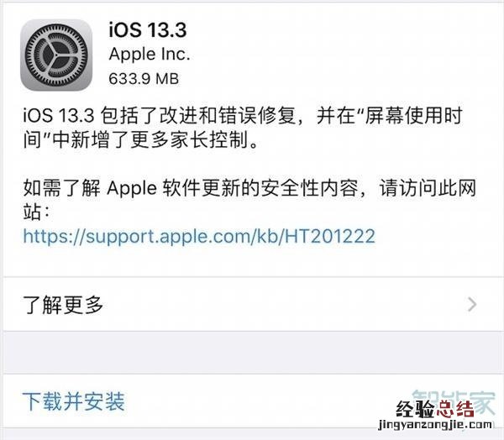504x440 pixels.
Task: Tap the Settings gear app icon
Action: click(56, 55)
